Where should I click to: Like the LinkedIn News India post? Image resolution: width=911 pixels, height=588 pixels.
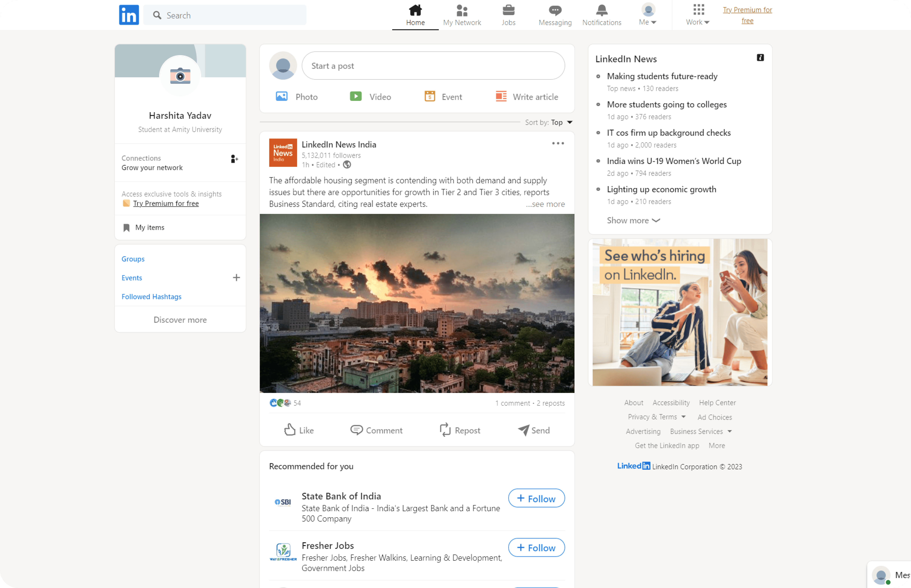pos(299,430)
